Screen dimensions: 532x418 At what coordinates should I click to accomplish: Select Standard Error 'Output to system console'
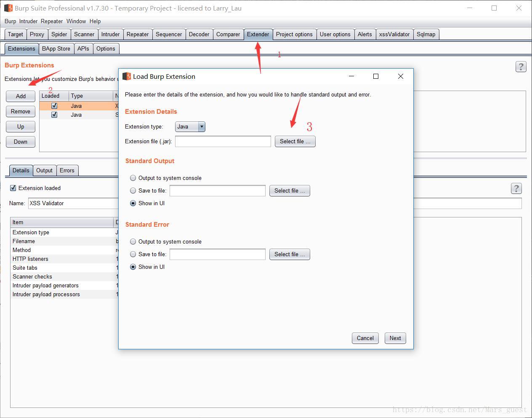point(133,241)
